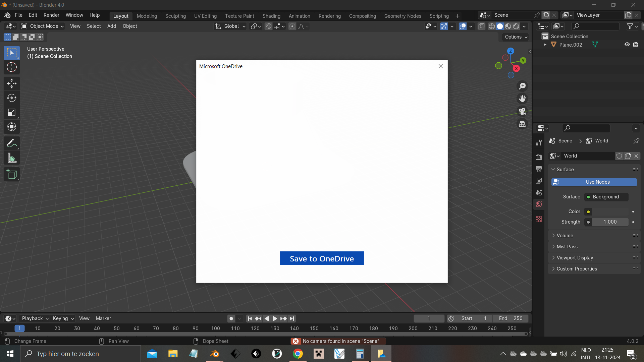Screen dimensions: 644x362
Task: Expand the Volume panel
Action: [x=594, y=236]
